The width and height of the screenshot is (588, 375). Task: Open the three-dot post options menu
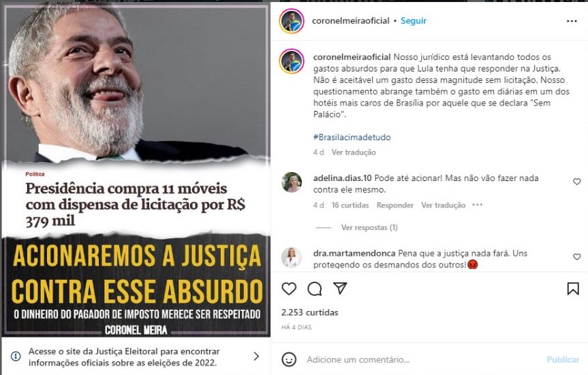(x=572, y=21)
